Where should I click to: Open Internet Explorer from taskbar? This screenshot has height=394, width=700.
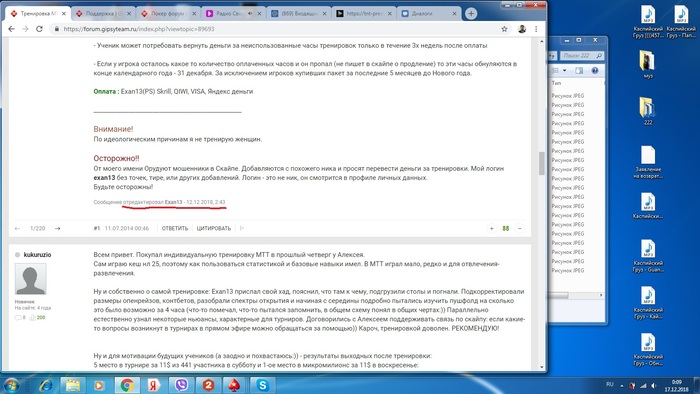coord(46,385)
